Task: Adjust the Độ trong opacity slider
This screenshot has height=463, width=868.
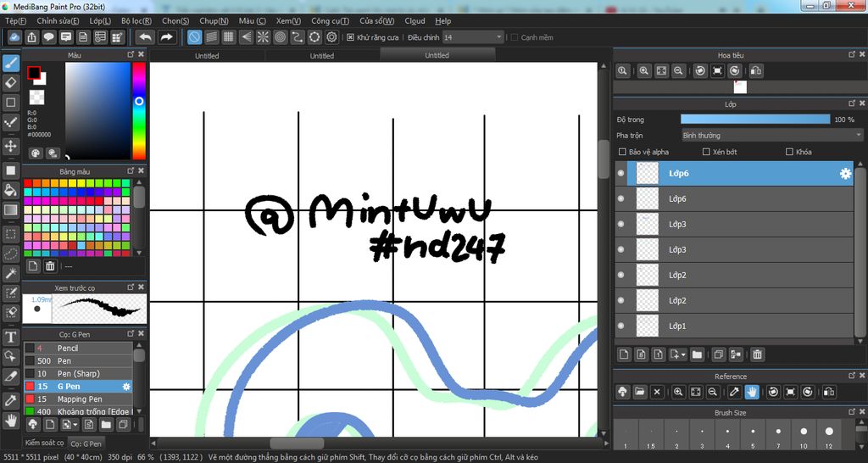Action: [755, 119]
